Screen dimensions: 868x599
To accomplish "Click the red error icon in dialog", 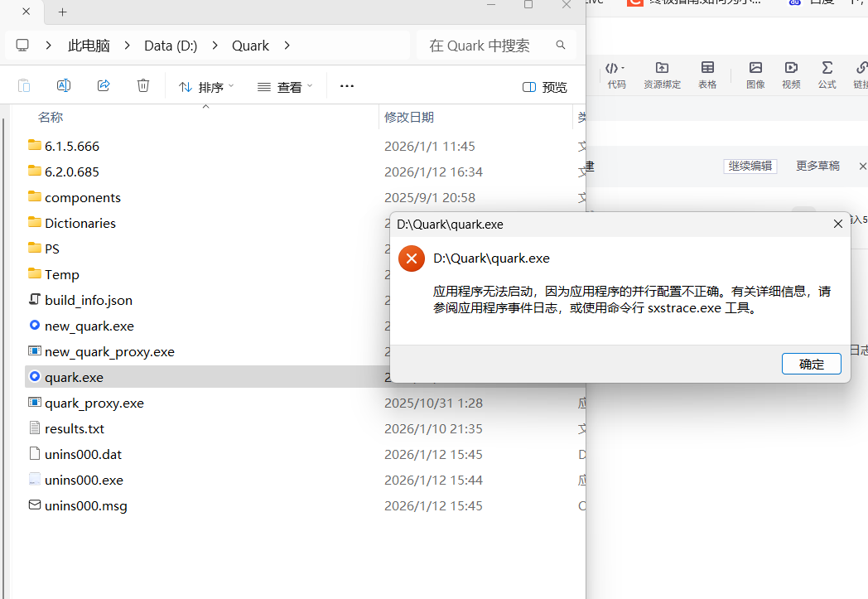I will pos(412,258).
